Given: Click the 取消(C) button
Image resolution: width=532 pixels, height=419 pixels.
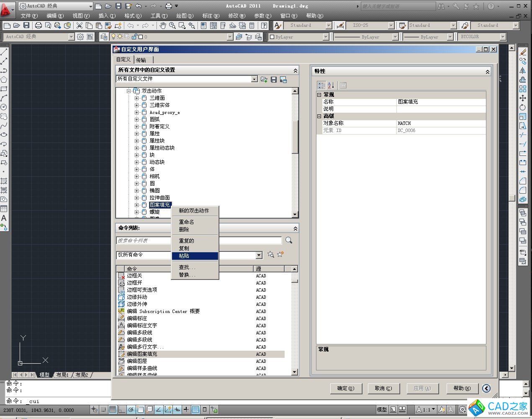Looking at the screenshot, I should 383,388.
